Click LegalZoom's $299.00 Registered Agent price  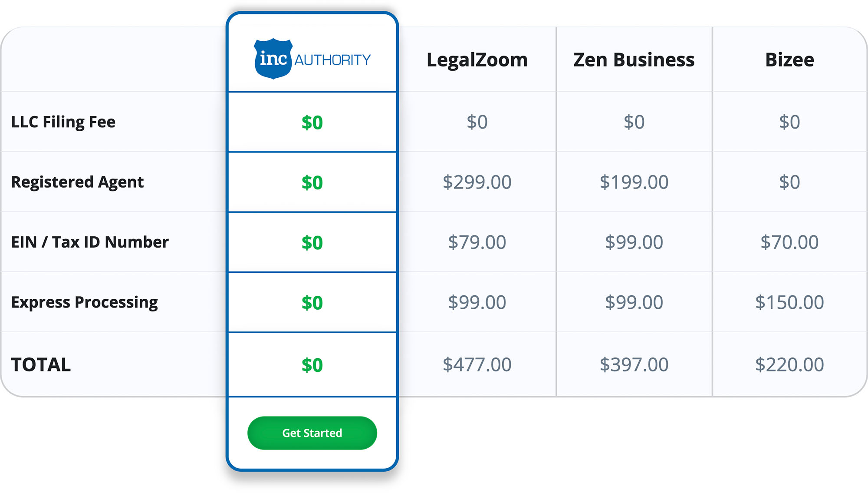(x=477, y=182)
